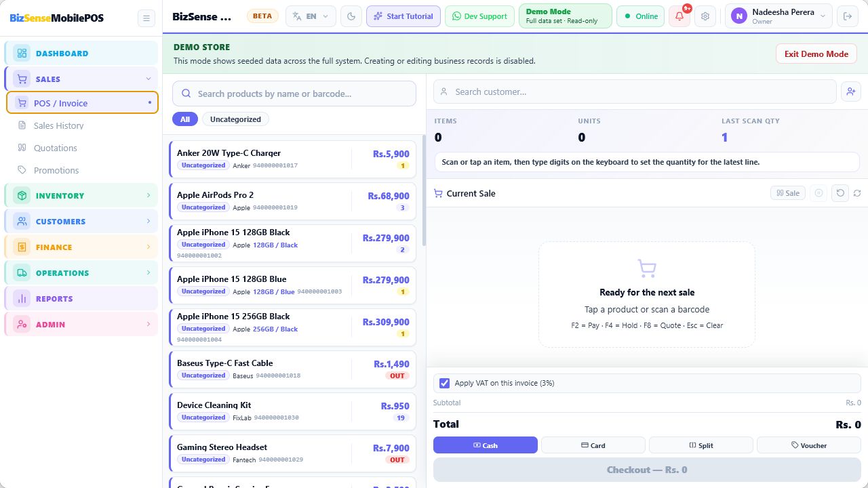Toggle dark mode with the moon icon
The height and width of the screenshot is (488, 868).
pyautogui.click(x=351, y=16)
